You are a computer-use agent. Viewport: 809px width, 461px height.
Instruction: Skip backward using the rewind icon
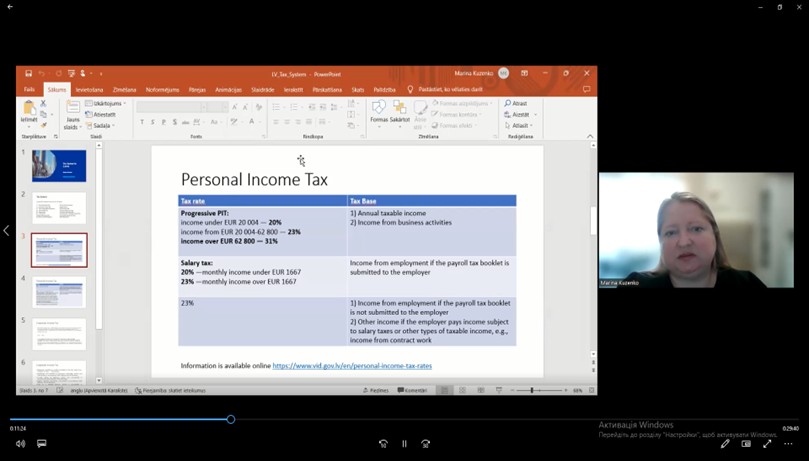tap(383, 444)
